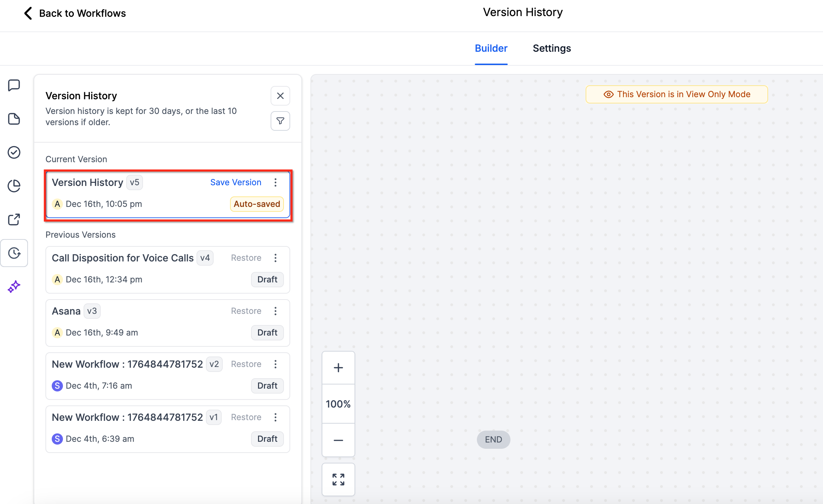Image resolution: width=823 pixels, height=504 pixels.
Task: Zoom in the canvas with plus button
Action: pyautogui.click(x=338, y=368)
